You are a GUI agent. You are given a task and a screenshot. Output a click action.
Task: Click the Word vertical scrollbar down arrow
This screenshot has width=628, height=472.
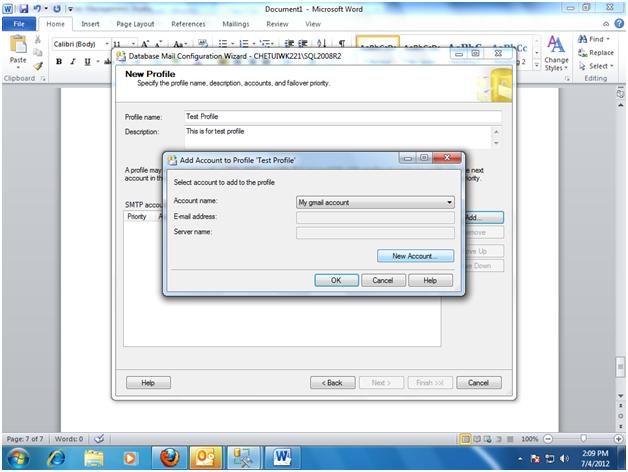[620, 396]
